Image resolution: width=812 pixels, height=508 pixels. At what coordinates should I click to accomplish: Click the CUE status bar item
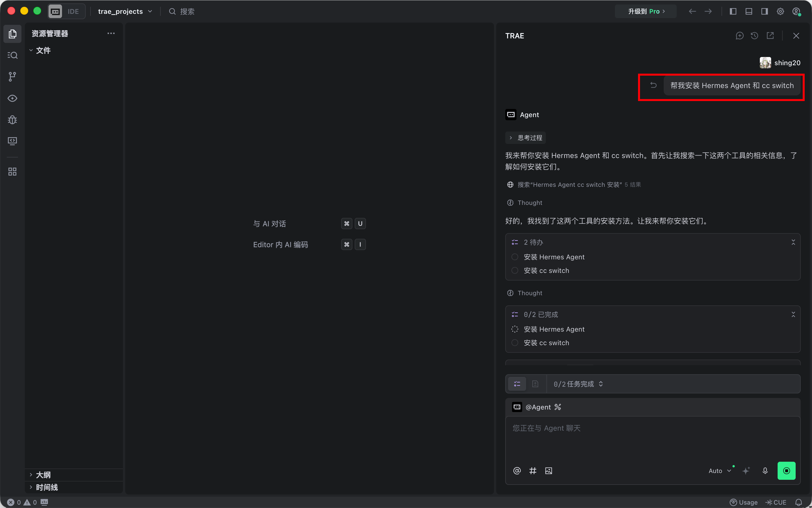point(776,502)
